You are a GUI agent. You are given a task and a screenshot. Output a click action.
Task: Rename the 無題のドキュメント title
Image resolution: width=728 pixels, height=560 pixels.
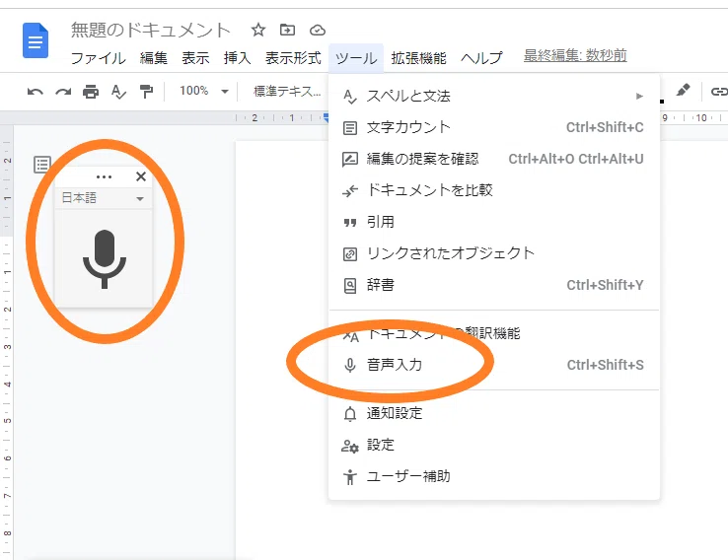coord(151,31)
